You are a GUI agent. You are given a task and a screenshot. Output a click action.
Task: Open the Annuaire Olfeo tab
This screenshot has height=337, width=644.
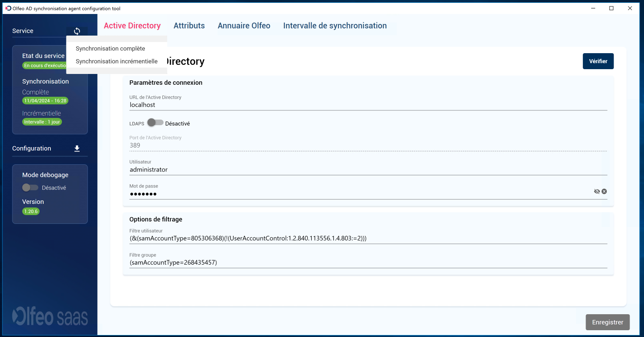pos(244,26)
